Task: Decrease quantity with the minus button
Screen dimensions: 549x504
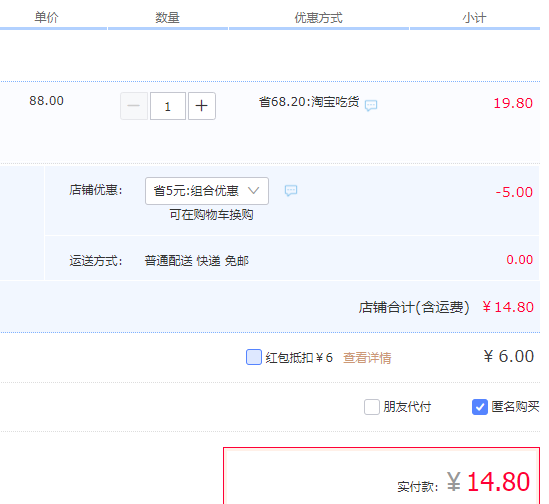Action: 134,106
